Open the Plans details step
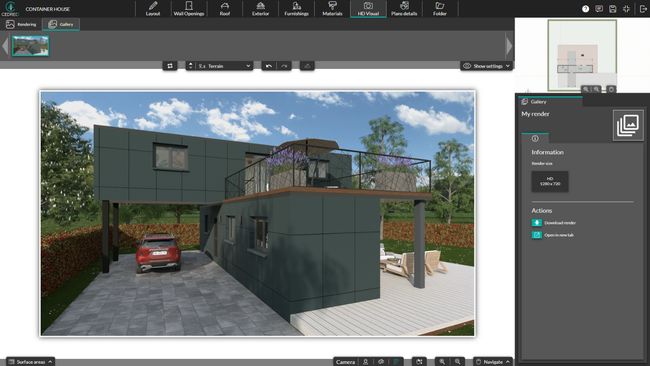This screenshot has width=650, height=366. coord(404,9)
